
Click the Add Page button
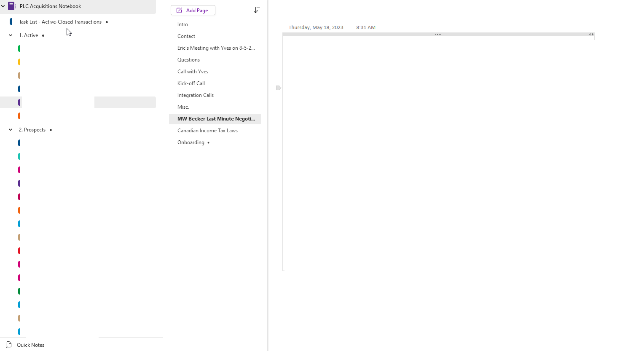click(x=193, y=10)
